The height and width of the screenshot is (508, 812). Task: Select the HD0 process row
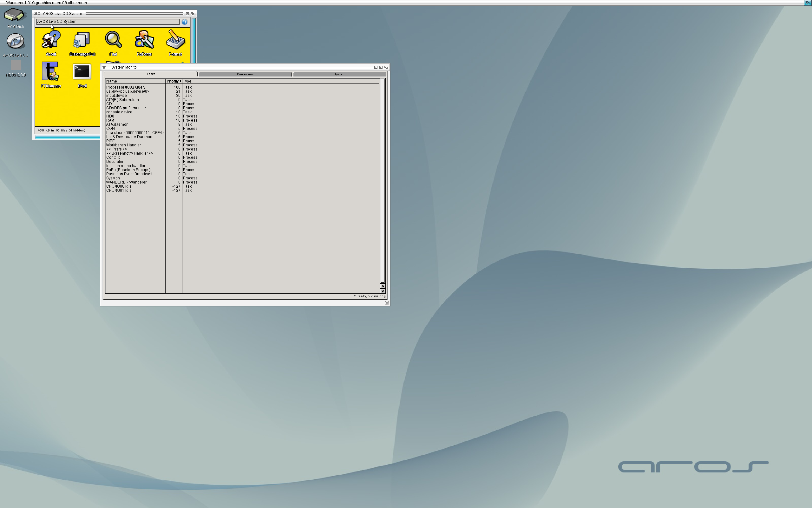242,116
